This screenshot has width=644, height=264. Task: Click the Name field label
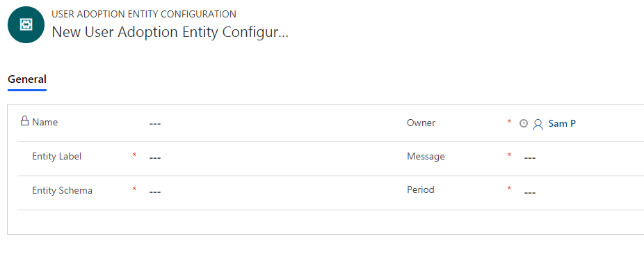[x=45, y=122]
